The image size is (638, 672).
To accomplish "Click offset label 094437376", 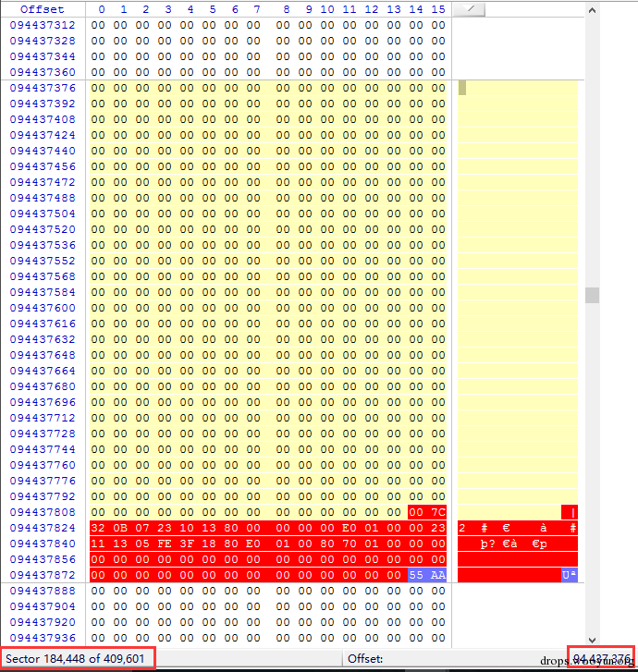I will (x=43, y=88).
